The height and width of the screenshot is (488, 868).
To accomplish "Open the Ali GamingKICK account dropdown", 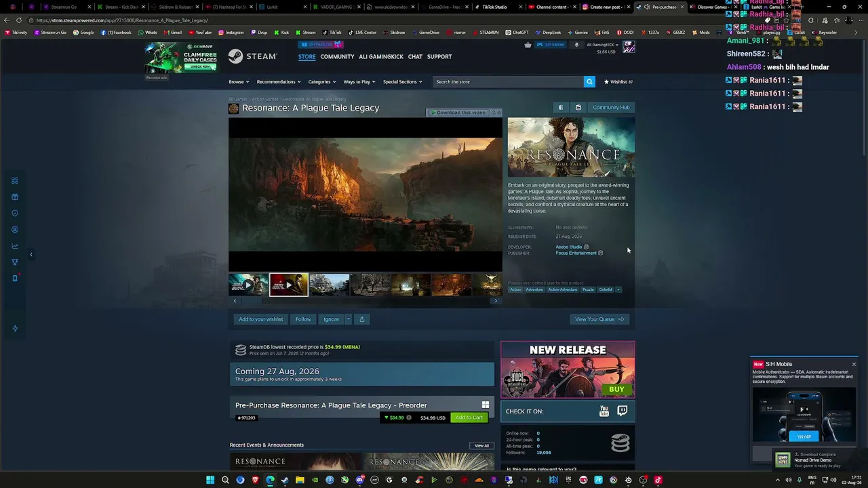I will [602, 45].
